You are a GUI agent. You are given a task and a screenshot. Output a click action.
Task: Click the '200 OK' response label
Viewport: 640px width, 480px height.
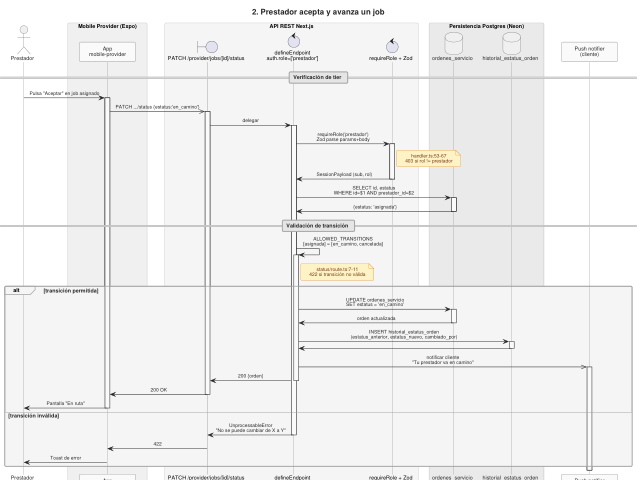(x=158, y=390)
